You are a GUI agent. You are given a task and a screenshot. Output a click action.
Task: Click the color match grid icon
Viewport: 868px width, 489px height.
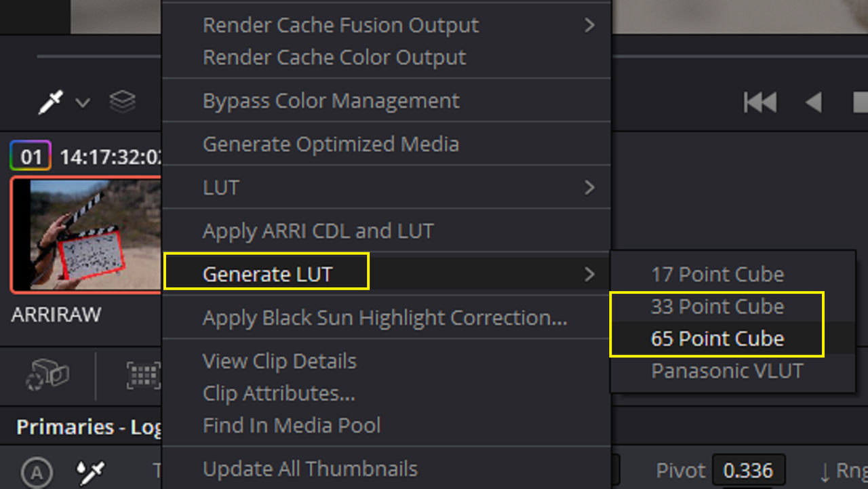click(143, 375)
